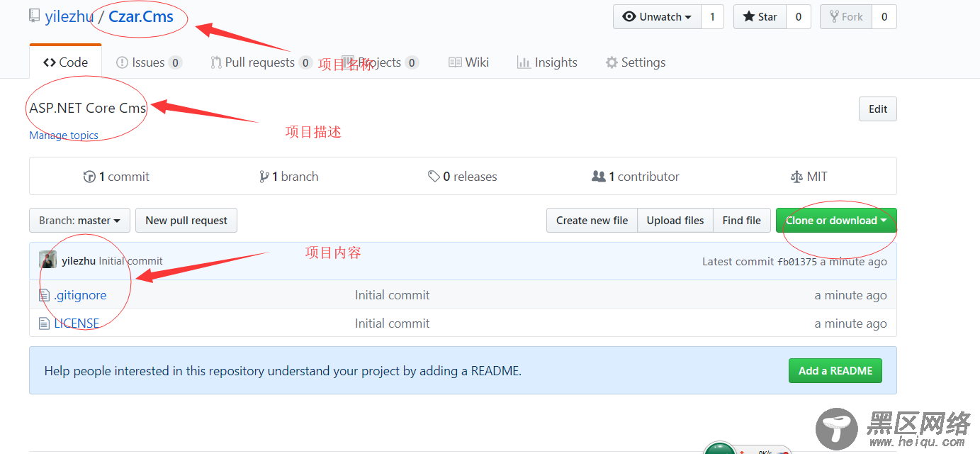
Task: Star the repository
Action: [760, 17]
